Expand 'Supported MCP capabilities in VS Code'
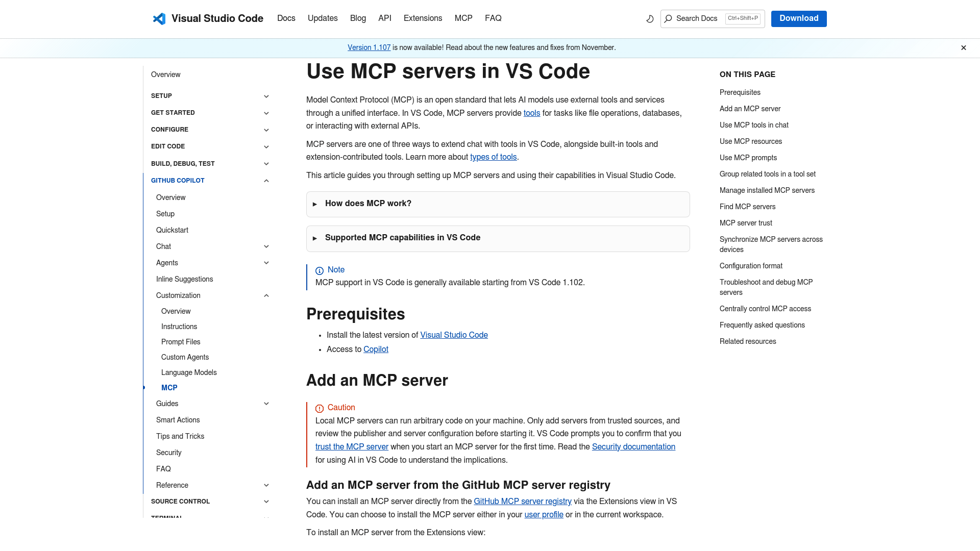Screen dimensions: 980x551 (498, 238)
